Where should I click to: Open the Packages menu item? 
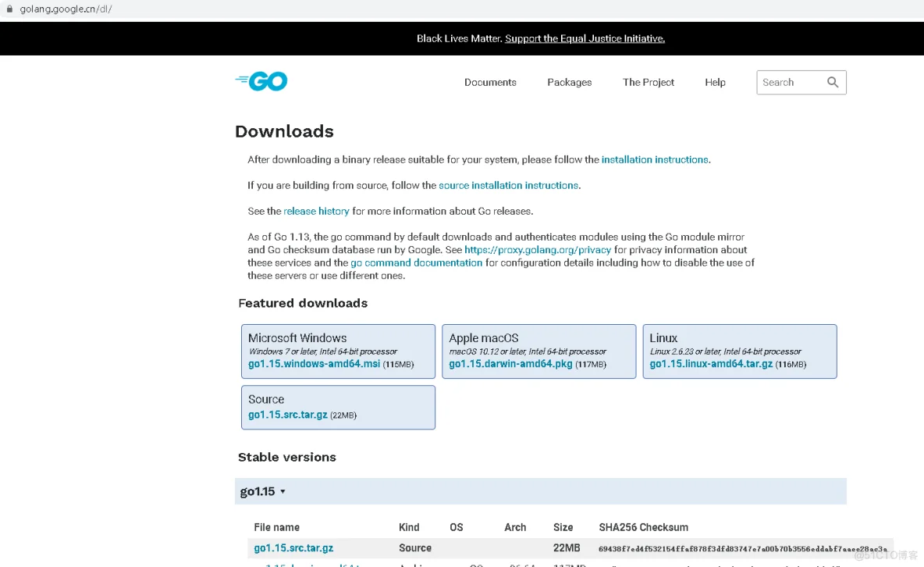569,82
